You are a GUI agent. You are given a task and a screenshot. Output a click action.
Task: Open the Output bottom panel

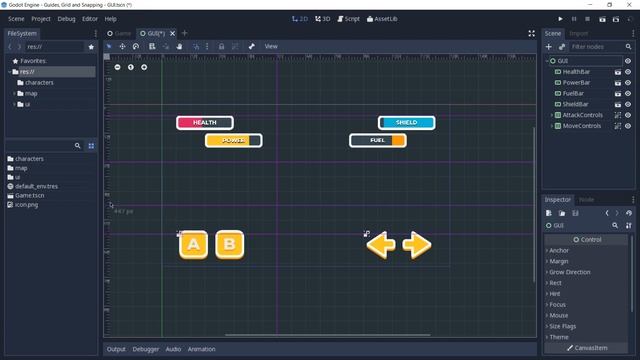tap(116, 349)
